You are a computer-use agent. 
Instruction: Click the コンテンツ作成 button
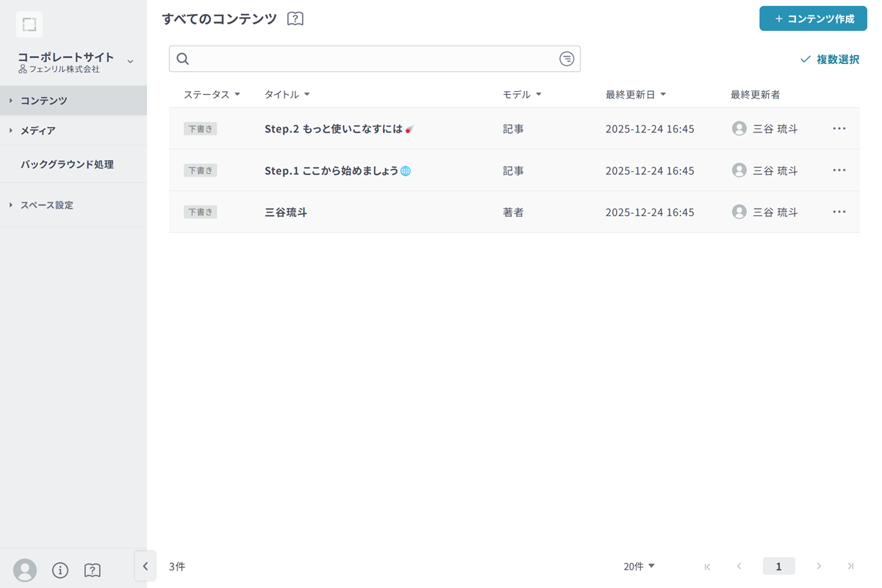click(813, 19)
